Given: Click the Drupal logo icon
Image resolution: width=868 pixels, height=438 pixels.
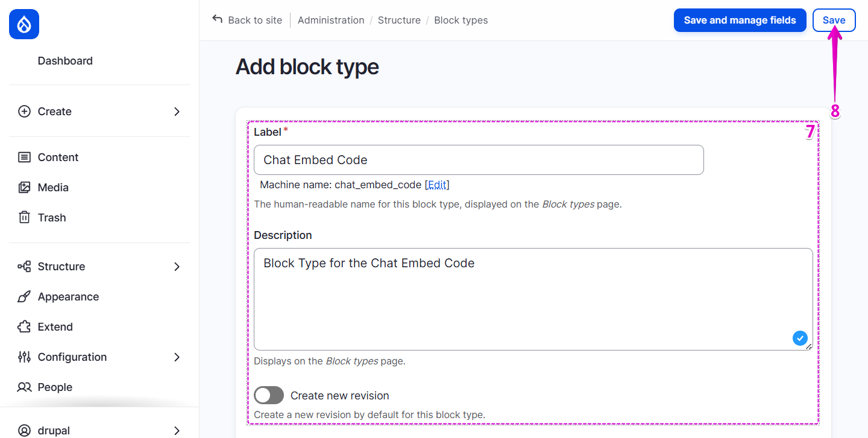Looking at the screenshot, I should 24,24.
